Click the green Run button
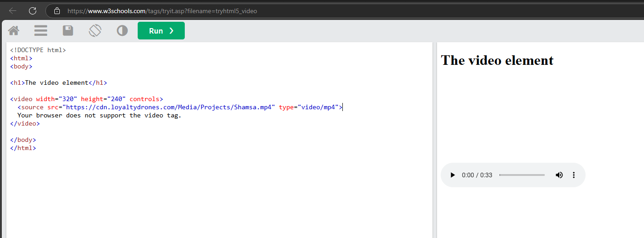Image resolution: width=644 pixels, height=238 pixels. point(161,31)
